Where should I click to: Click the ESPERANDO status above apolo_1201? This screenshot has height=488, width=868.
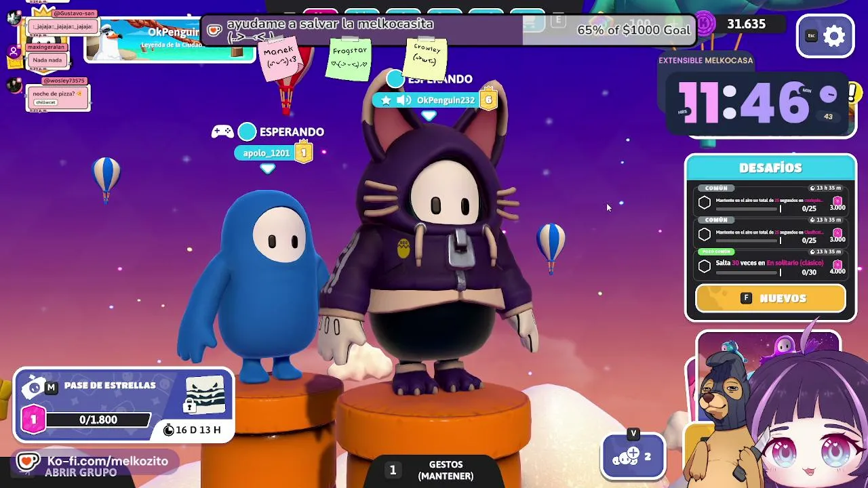[292, 132]
